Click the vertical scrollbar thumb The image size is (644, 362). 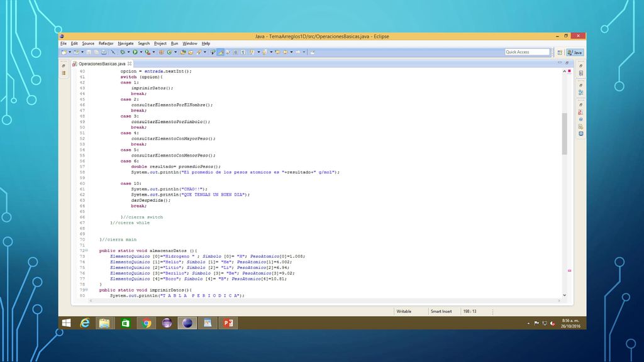pyautogui.click(x=564, y=134)
